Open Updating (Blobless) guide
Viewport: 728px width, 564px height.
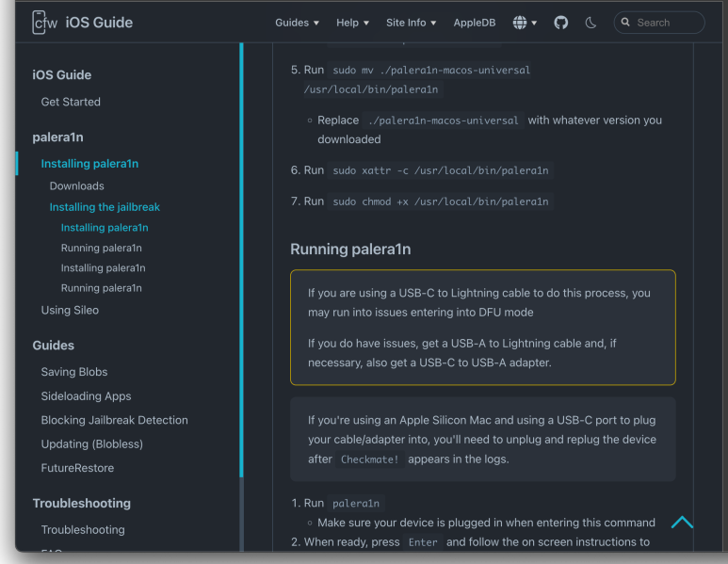92,444
